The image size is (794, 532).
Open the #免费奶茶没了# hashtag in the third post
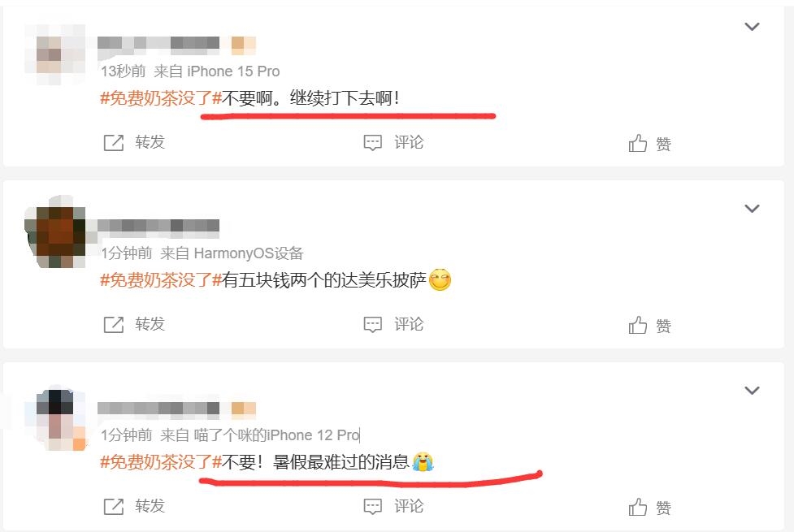161,461
